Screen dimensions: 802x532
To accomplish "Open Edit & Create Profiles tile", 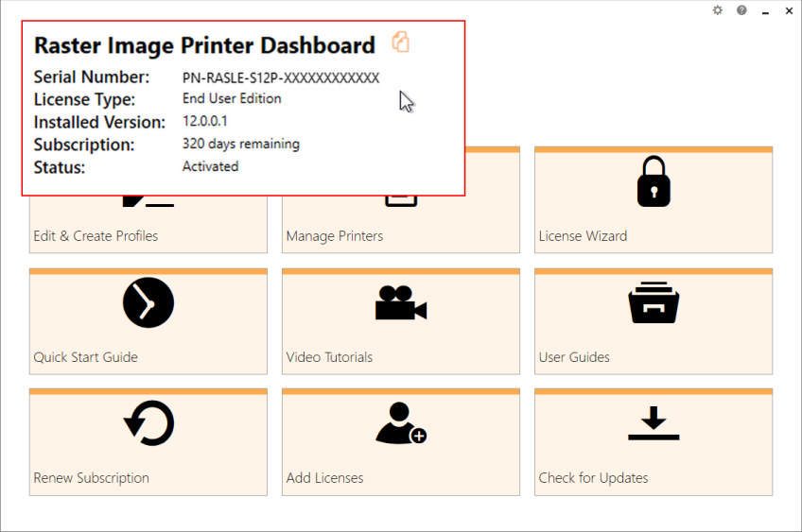I will [148, 225].
